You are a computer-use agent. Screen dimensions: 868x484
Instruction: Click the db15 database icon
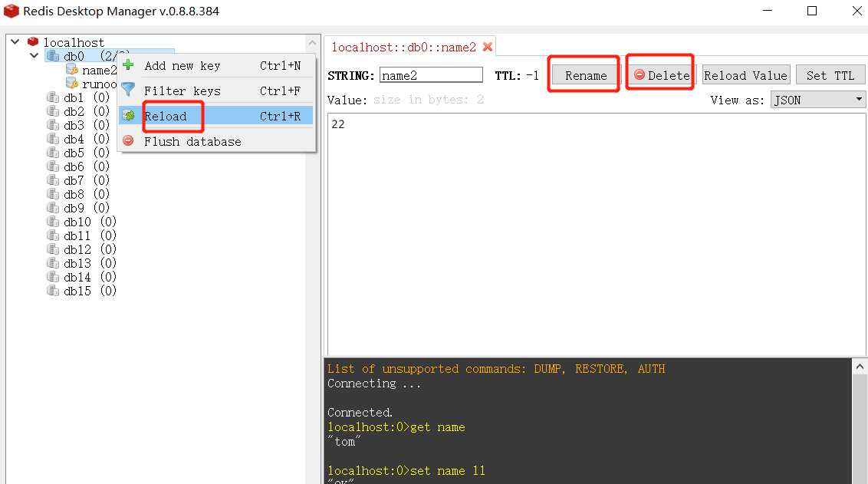[53, 291]
